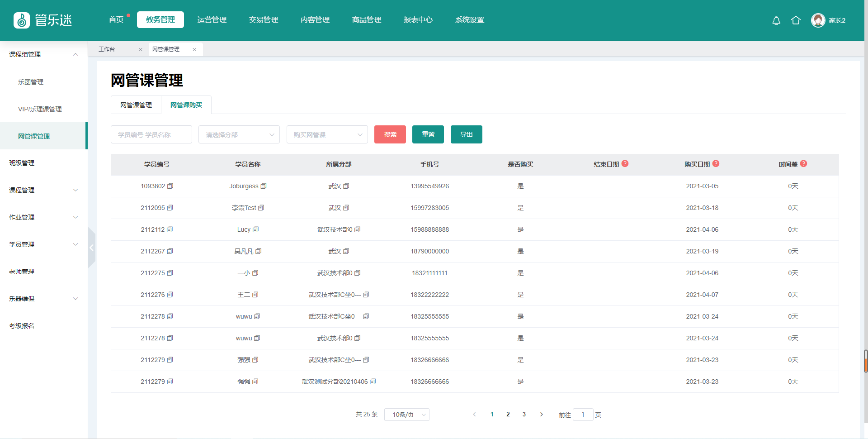Copy student number 1093802 using copy icon
The height and width of the screenshot is (439, 868).
click(170, 186)
